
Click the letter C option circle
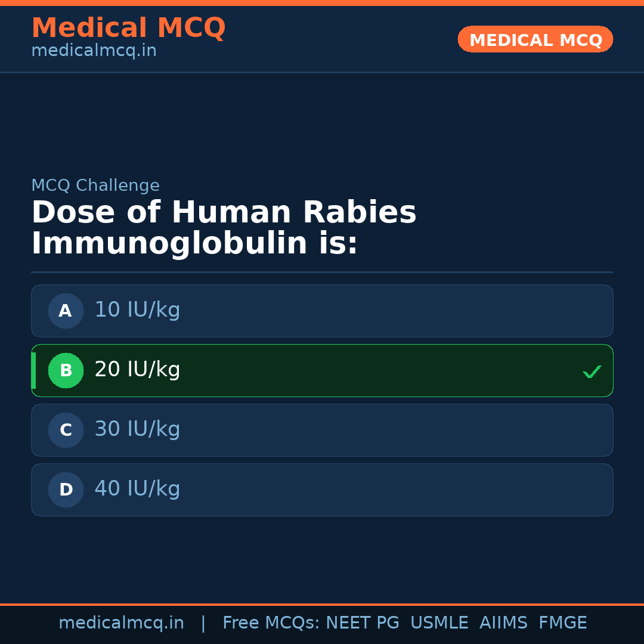point(66,430)
